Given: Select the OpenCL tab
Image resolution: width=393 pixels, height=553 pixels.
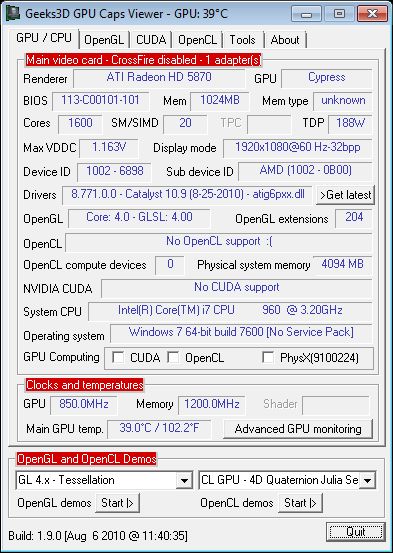Looking at the screenshot, I should coord(197,40).
